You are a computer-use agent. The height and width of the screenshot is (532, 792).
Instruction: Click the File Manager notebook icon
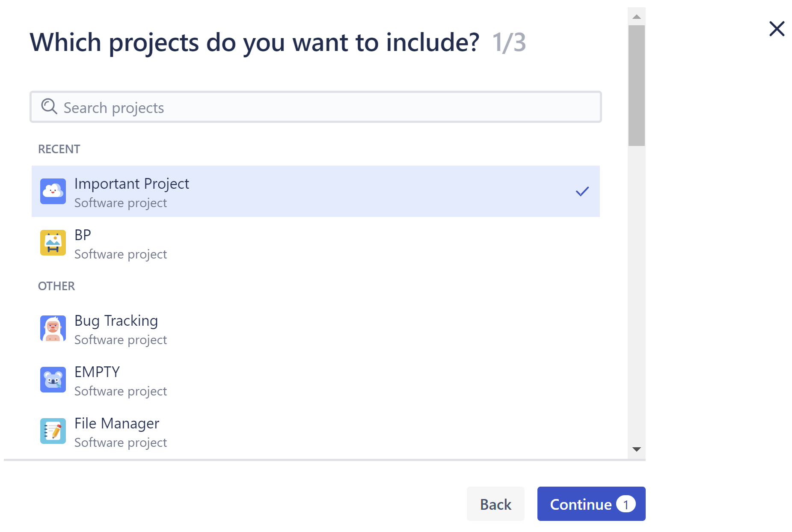click(x=53, y=431)
